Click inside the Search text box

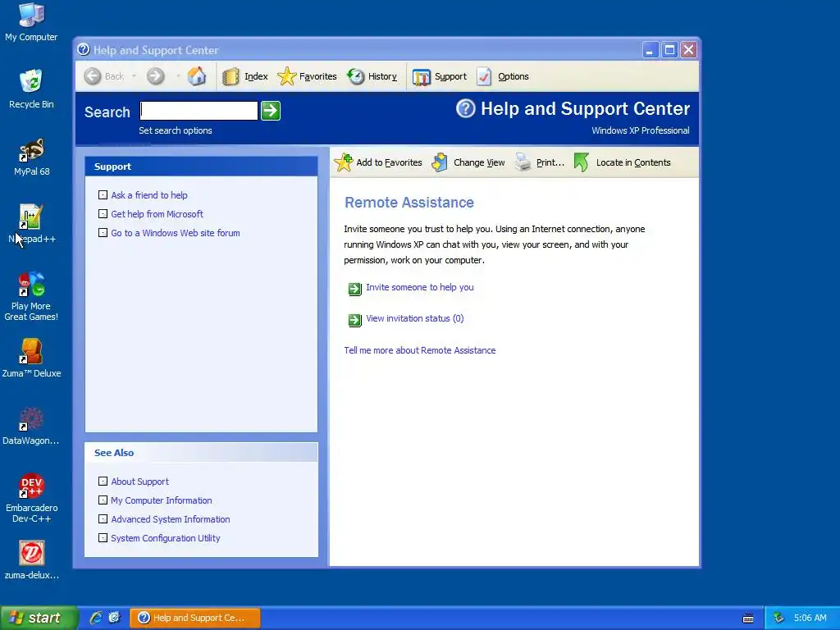[199, 111]
